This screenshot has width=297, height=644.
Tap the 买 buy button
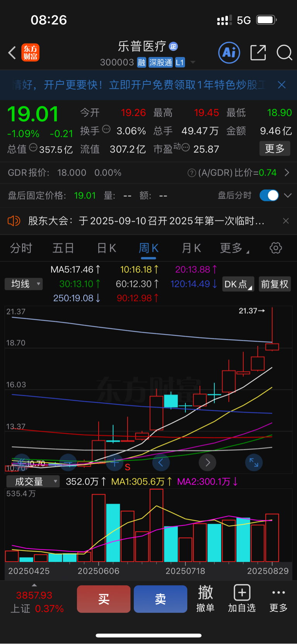(x=104, y=599)
